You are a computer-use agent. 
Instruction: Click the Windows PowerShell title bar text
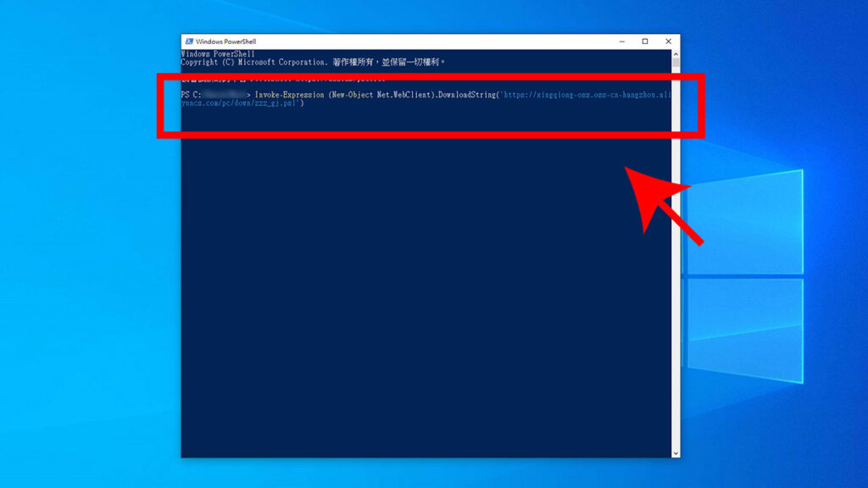pyautogui.click(x=225, y=42)
